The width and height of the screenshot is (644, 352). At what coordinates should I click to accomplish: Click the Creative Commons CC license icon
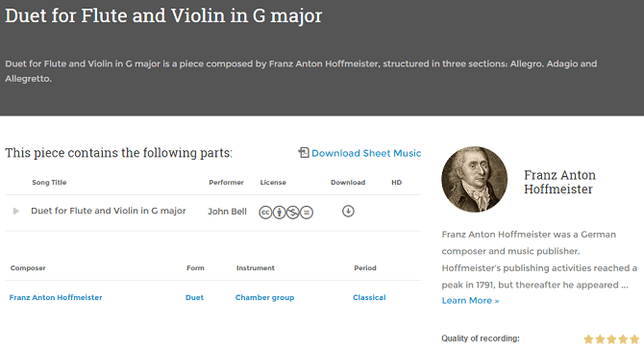(x=265, y=213)
